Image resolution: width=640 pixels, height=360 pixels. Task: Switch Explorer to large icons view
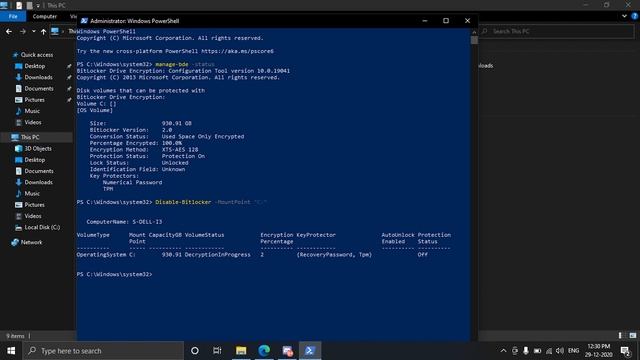click(632, 336)
